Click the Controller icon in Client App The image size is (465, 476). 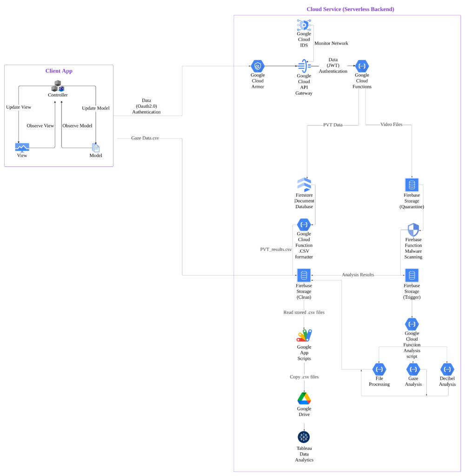[58, 86]
